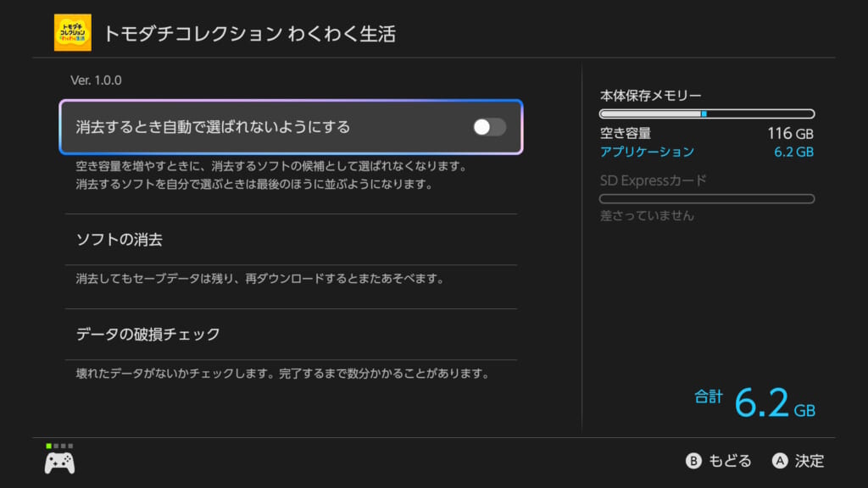Viewport: 868px width, 488px height.
Task: Click the controller icon in bottom corner
Action: point(59,463)
